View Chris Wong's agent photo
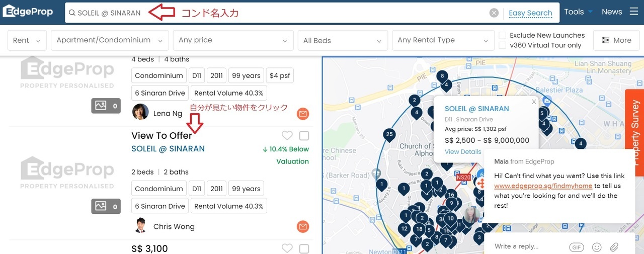Viewport: 644px width, 254px height. pyautogui.click(x=140, y=225)
